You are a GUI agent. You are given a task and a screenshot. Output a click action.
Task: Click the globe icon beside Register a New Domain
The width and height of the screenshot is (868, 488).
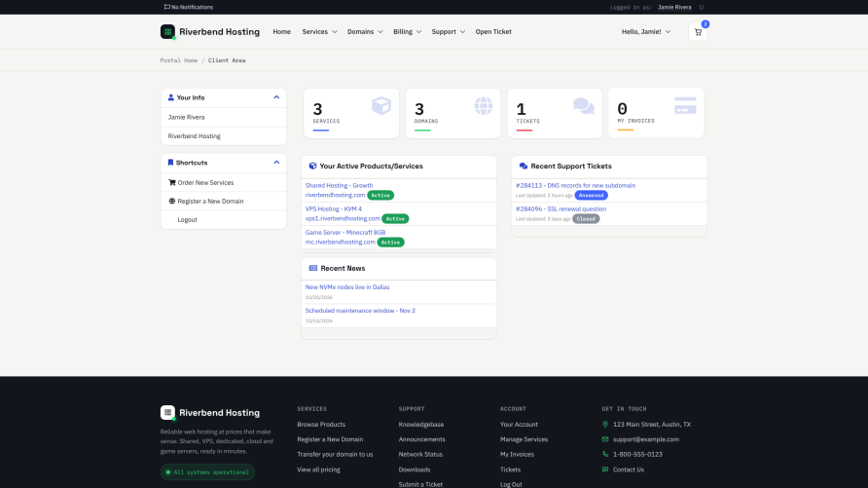171,201
